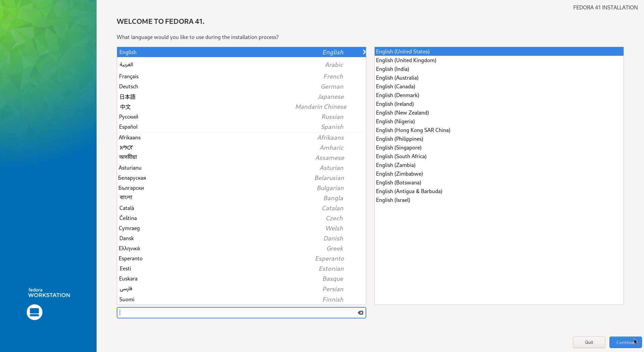Choose Čeština (Czech) language

click(241, 218)
